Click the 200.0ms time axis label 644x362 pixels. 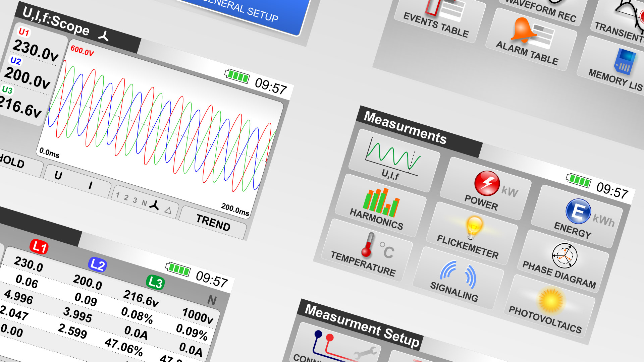point(235,209)
